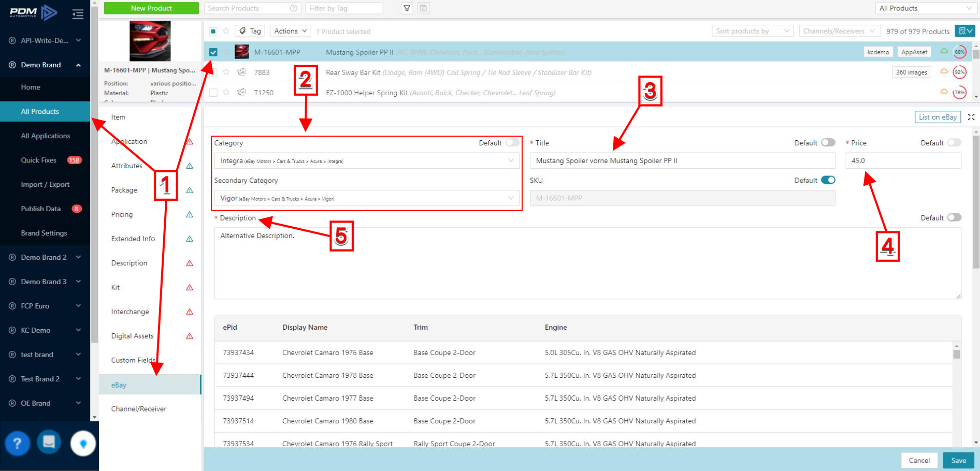Favorite product T1250 with its star
Screen dimensions: 980x471
[x=226, y=92]
